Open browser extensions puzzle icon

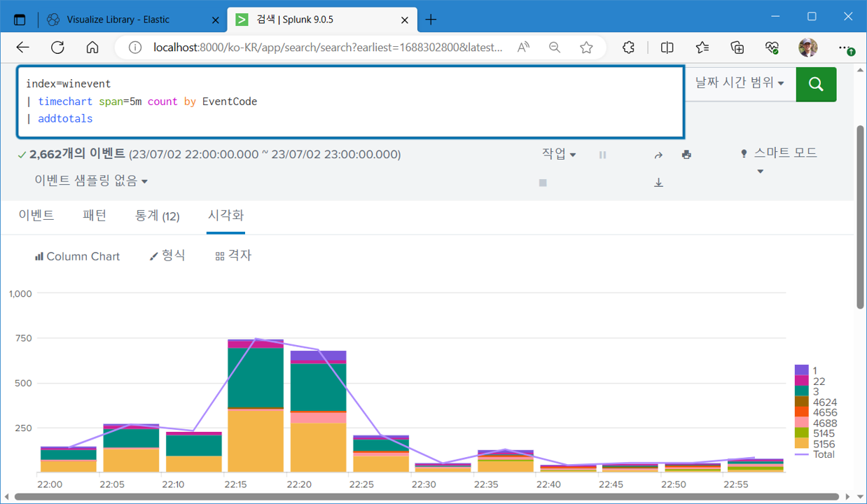pos(629,47)
